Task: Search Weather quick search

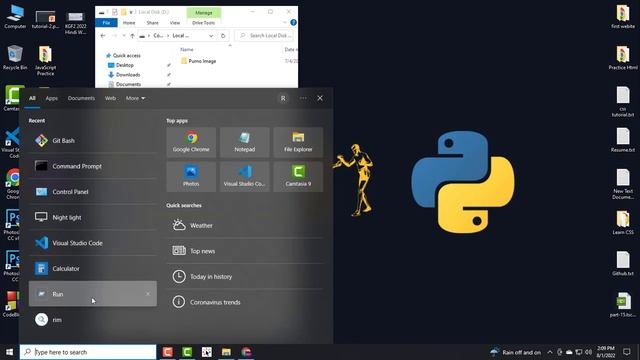Action: coord(244,225)
